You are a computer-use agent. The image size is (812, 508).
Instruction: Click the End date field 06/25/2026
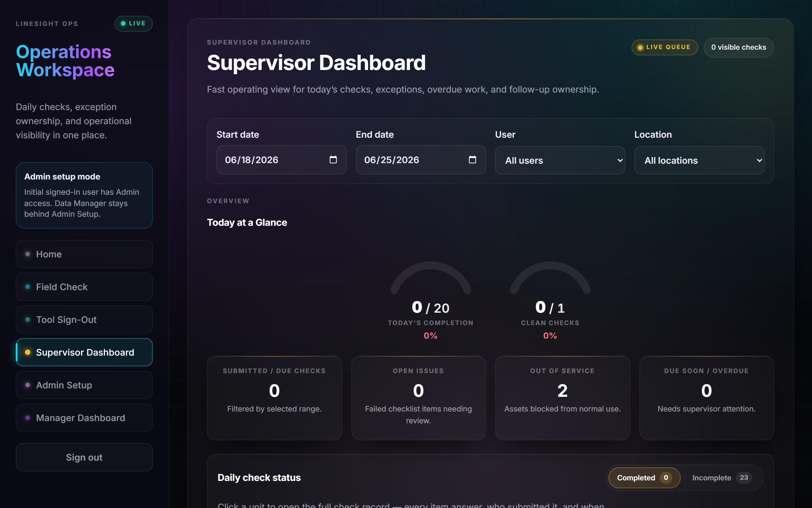point(421,159)
